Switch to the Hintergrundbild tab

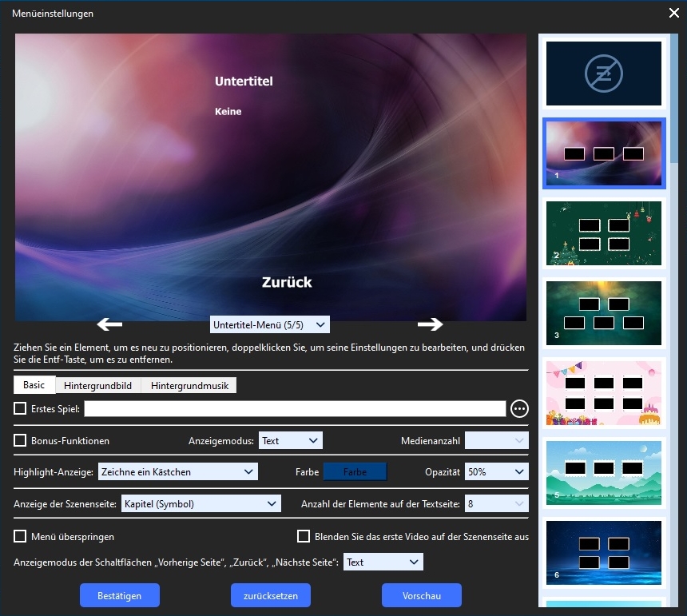(x=97, y=386)
